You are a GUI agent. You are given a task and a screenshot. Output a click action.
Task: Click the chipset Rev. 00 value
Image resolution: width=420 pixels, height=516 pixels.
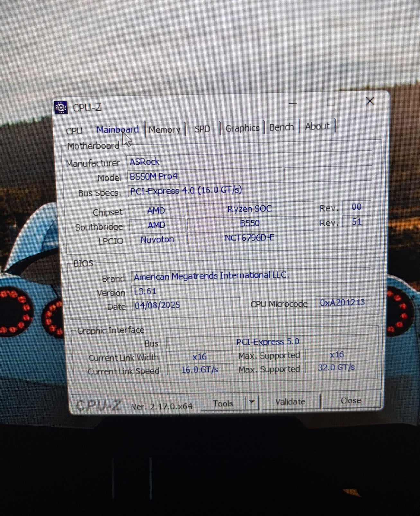[356, 207]
